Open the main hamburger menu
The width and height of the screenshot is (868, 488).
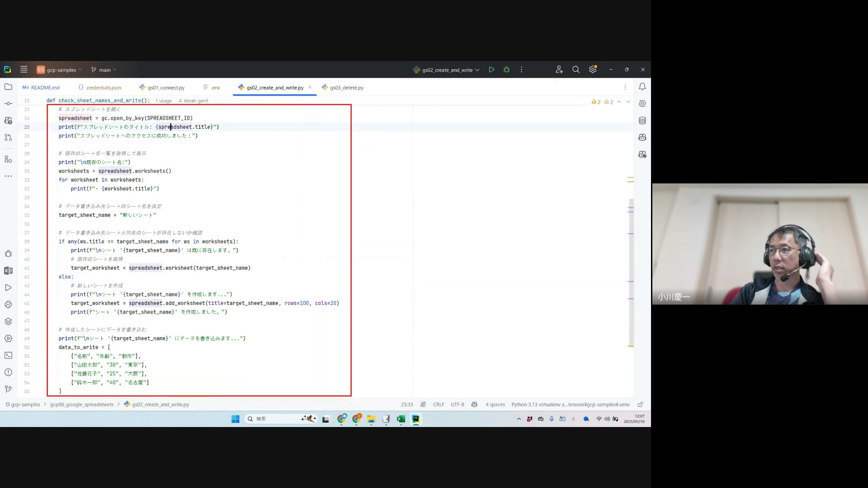click(24, 70)
